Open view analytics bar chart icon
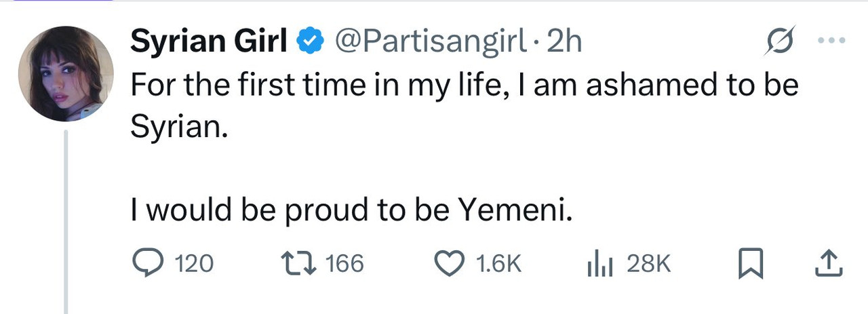Screen dimensions: 868x314 pos(599,264)
